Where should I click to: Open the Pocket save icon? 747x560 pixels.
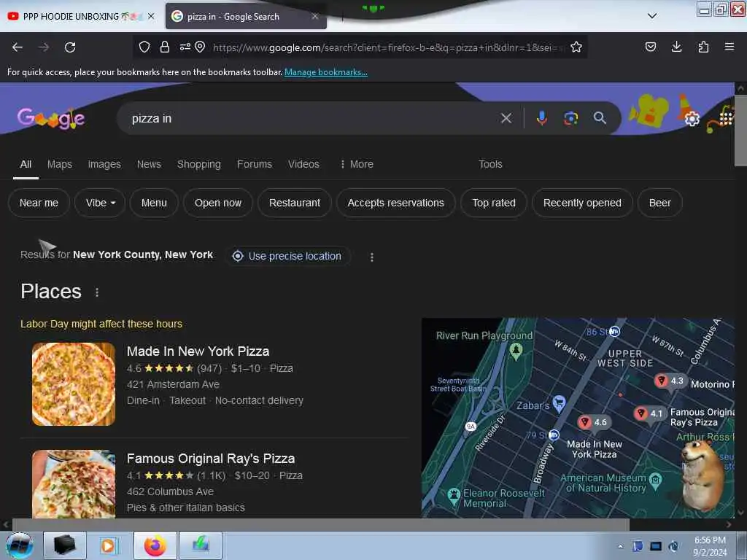coord(650,47)
